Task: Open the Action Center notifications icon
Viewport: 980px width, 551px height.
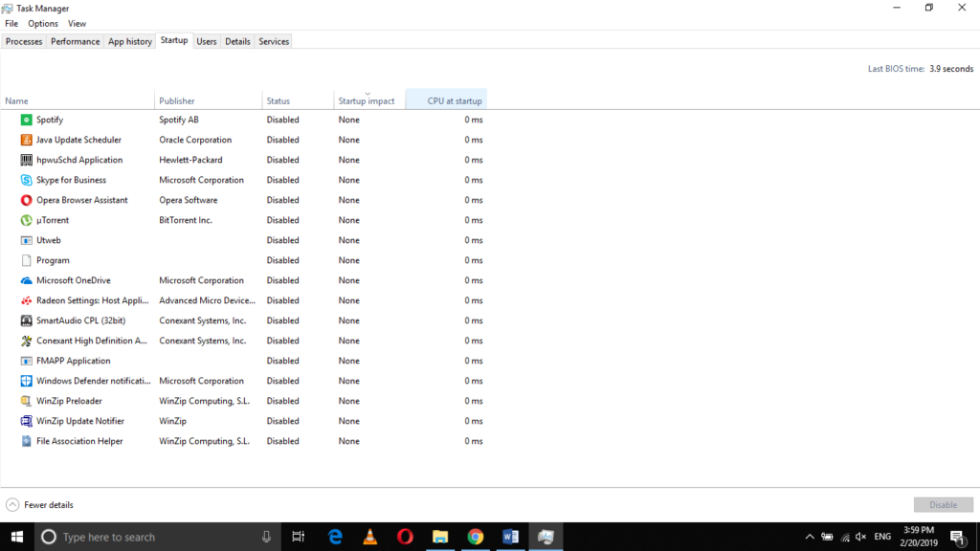Action: (957, 537)
